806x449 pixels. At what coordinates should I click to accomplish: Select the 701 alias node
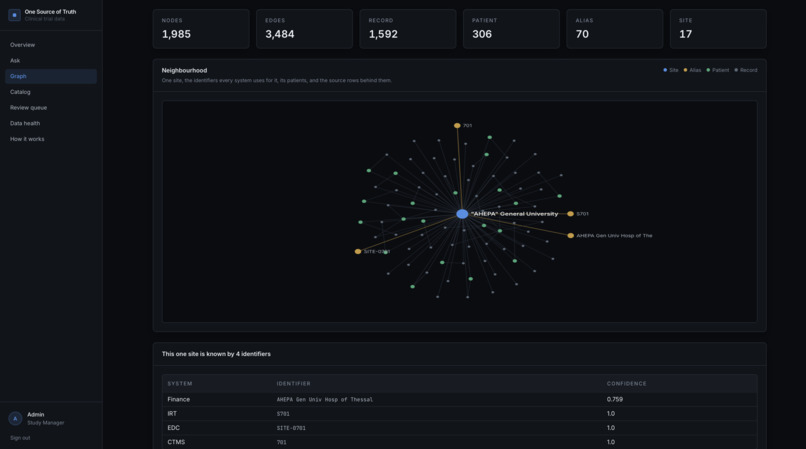point(457,125)
